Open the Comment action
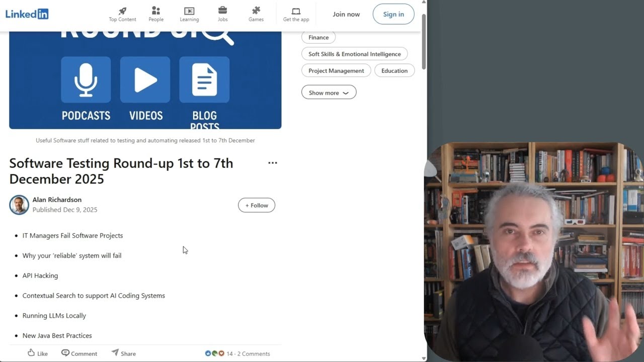 [79, 353]
